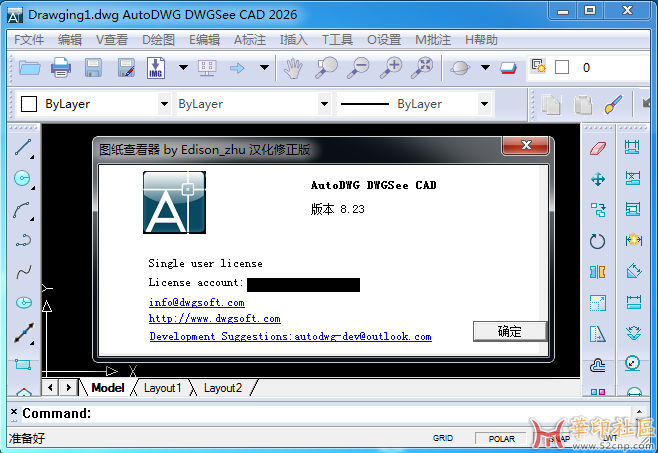This screenshot has height=453, width=658.
Task: Select the Circle drawing tool
Action: (x=23, y=178)
